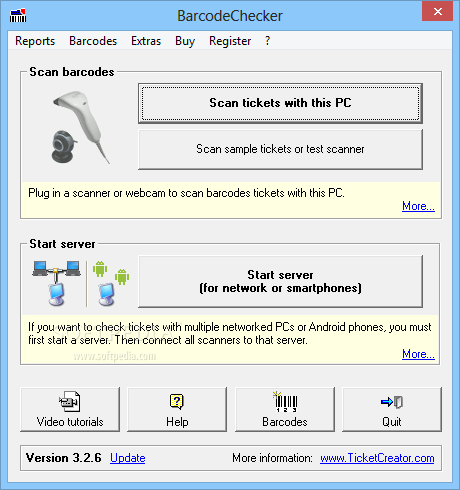Open the Reports menu
Image resolution: width=460 pixels, height=490 pixels.
click(x=35, y=41)
